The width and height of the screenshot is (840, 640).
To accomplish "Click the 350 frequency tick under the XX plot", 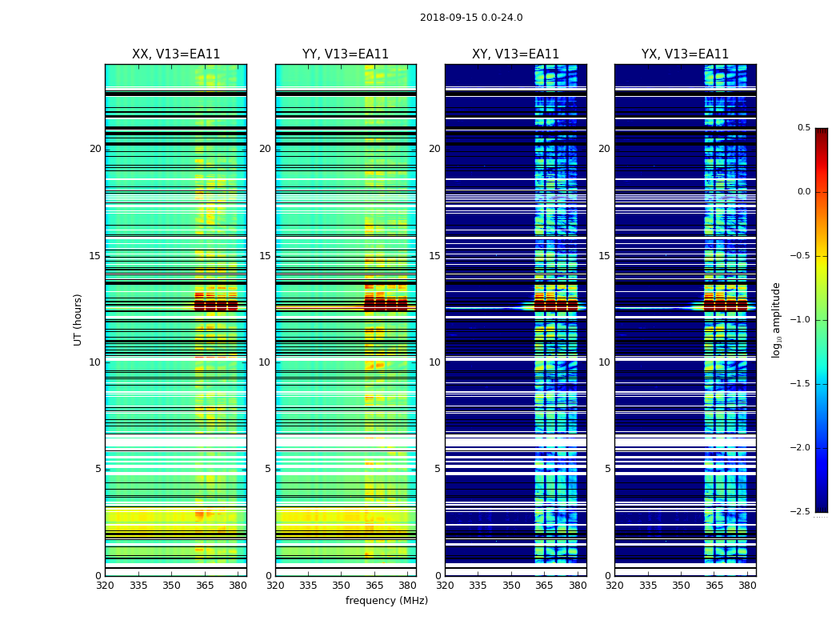I will tap(171, 585).
